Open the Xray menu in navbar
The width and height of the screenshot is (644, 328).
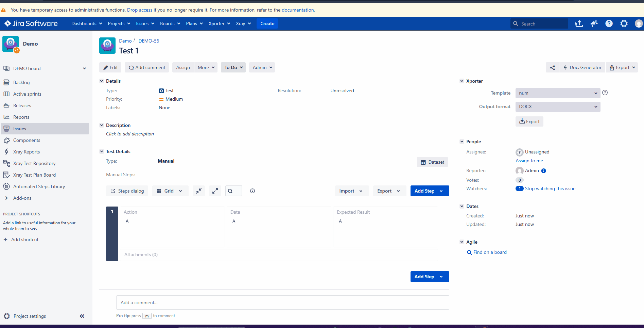(243, 23)
